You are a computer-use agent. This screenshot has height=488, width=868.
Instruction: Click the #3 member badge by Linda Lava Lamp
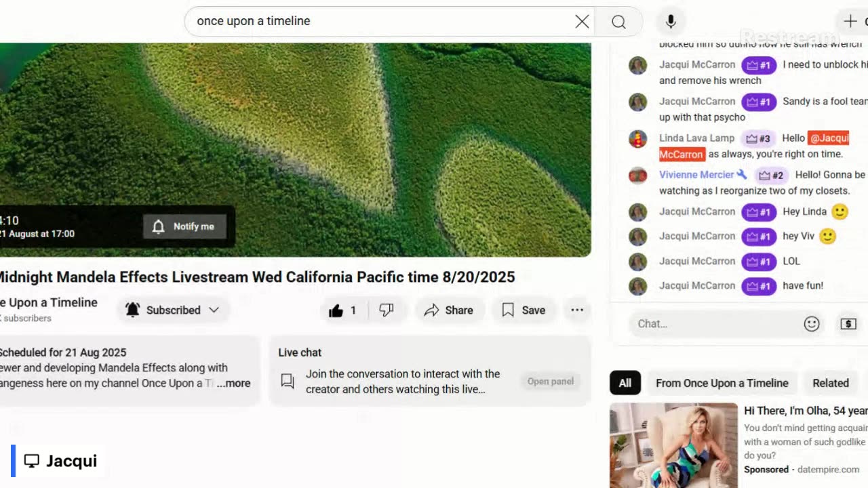pos(758,138)
